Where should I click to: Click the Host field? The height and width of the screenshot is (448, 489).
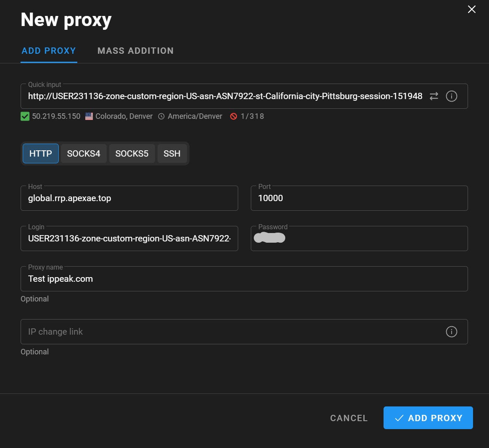point(129,198)
